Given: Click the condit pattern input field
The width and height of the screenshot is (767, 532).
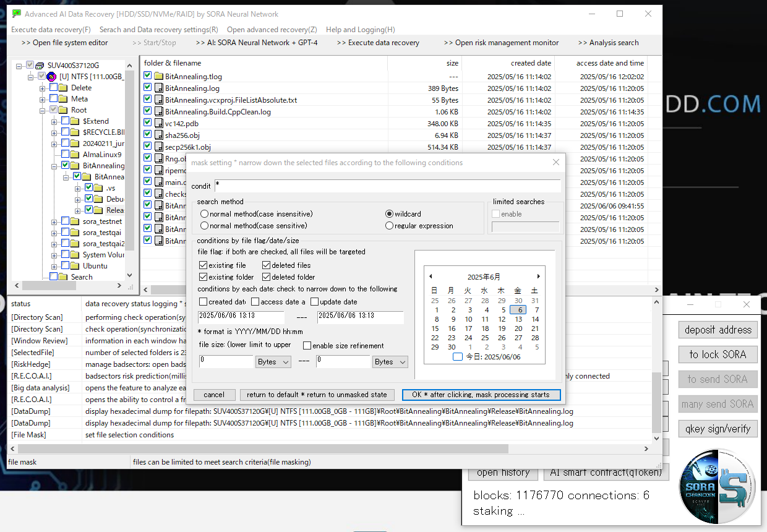Looking at the screenshot, I should [387, 186].
